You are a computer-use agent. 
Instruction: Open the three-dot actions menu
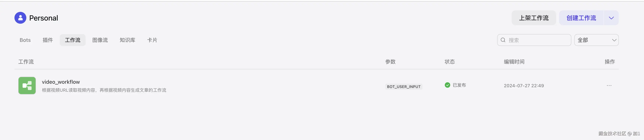[x=609, y=86]
